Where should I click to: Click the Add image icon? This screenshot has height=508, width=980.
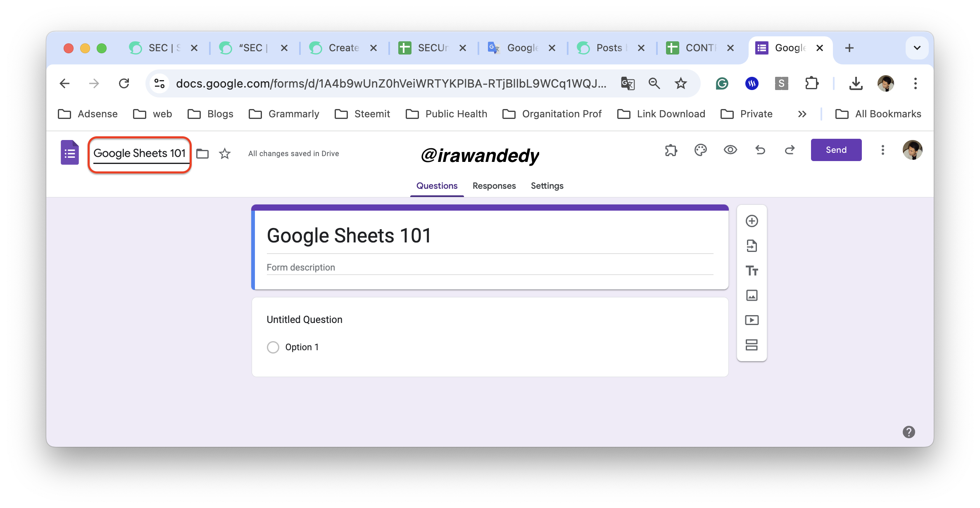click(x=752, y=295)
